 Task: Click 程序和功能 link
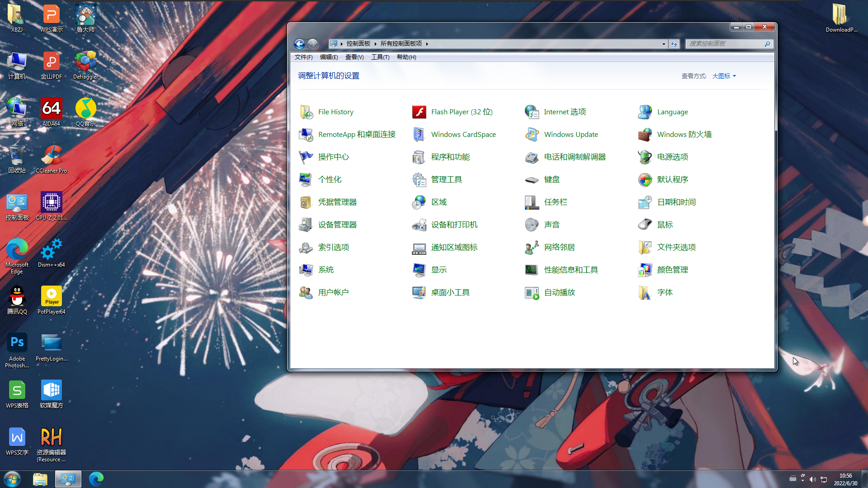pos(451,156)
